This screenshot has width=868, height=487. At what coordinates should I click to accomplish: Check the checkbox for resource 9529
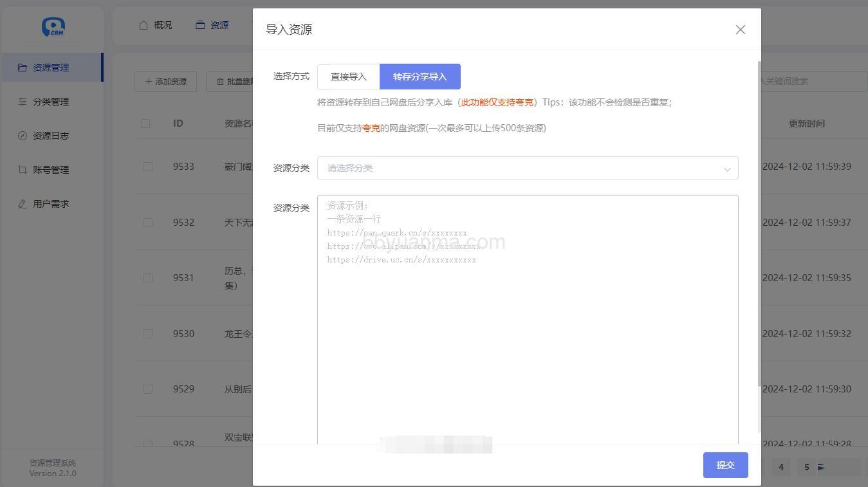[147, 389]
